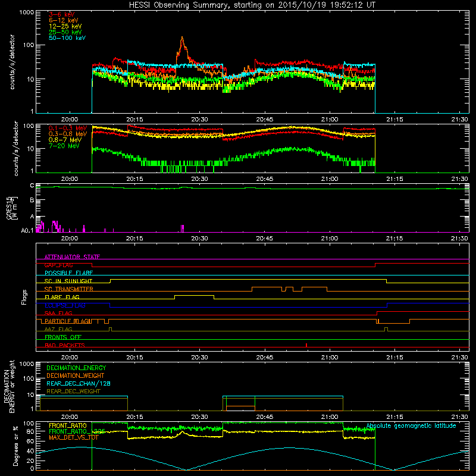Click the orange 6-12 keV flare peak
This screenshot has height=476, width=476.
(x=182, y=39)
